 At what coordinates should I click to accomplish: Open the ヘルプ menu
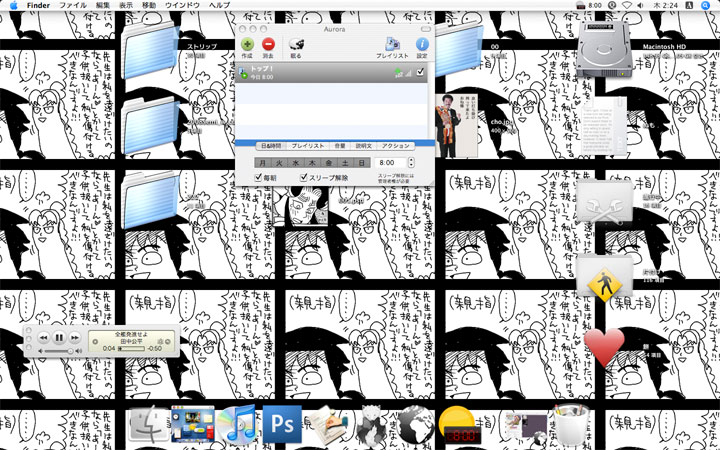[219, 5]
